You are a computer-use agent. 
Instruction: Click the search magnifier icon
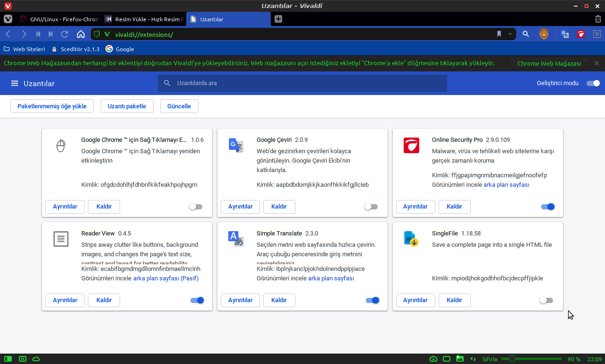526,34
